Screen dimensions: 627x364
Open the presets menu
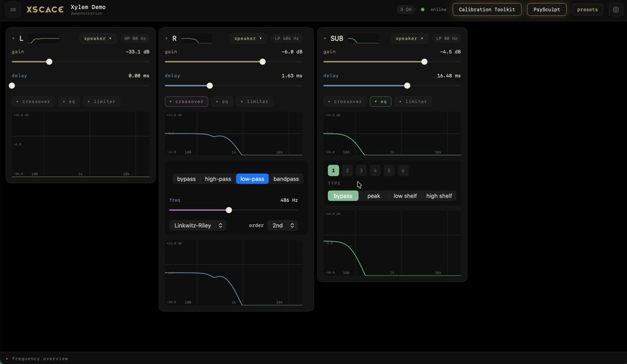(587, 9)
